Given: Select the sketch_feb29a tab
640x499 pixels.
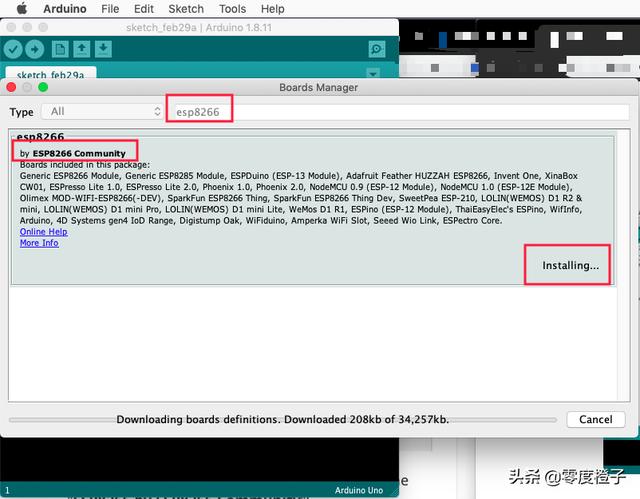Looking at the screenshot, I should click(51, 73).
